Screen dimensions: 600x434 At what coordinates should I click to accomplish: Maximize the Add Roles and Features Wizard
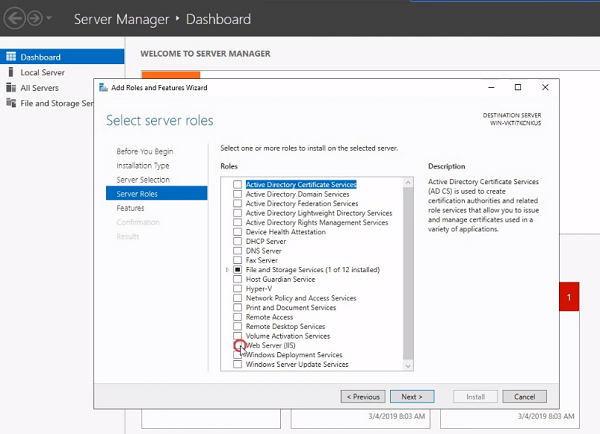point(518,88)
